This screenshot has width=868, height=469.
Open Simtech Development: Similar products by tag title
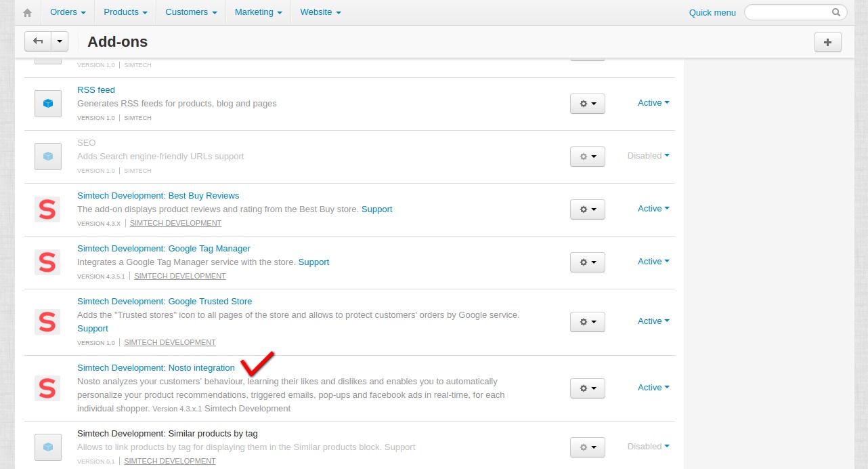click(167, 434)
